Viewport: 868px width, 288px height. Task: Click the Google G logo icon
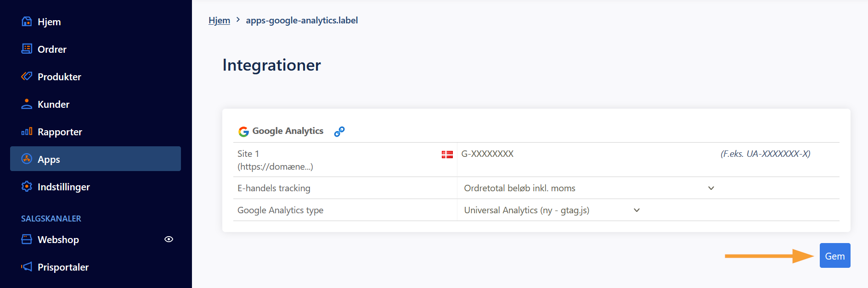[243, 132]
